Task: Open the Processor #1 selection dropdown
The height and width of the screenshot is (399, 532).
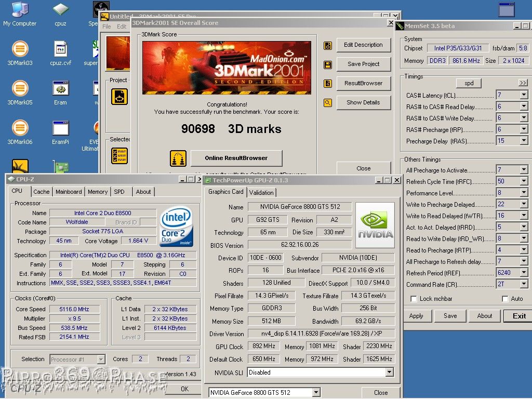Action: pos(101,360)
